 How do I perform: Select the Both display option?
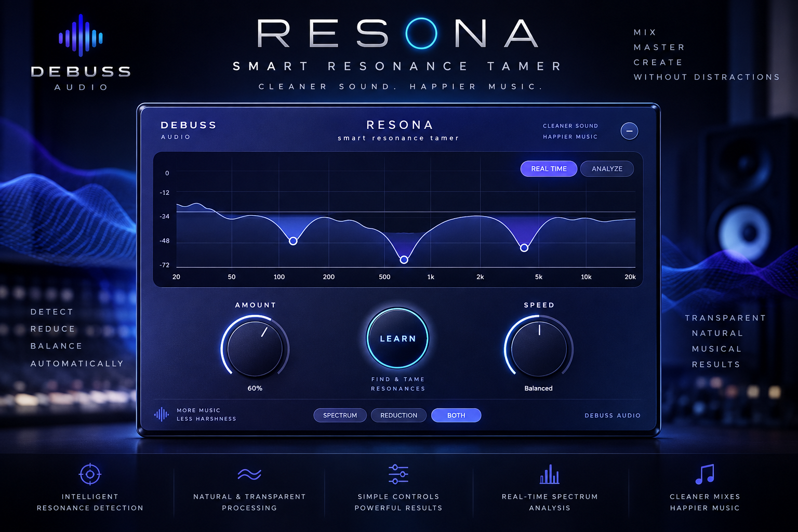coord(456,415)
